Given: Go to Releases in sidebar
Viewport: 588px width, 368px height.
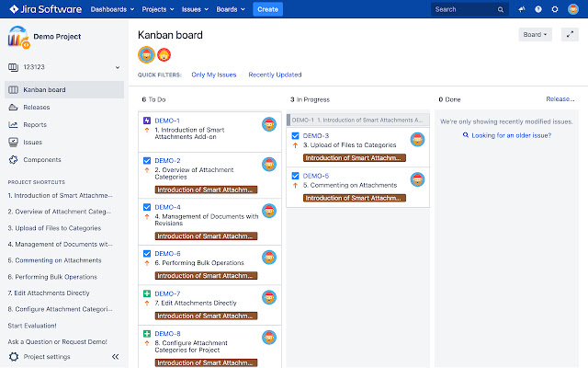Looking at the screenshot, I should [x=37, y=108].
